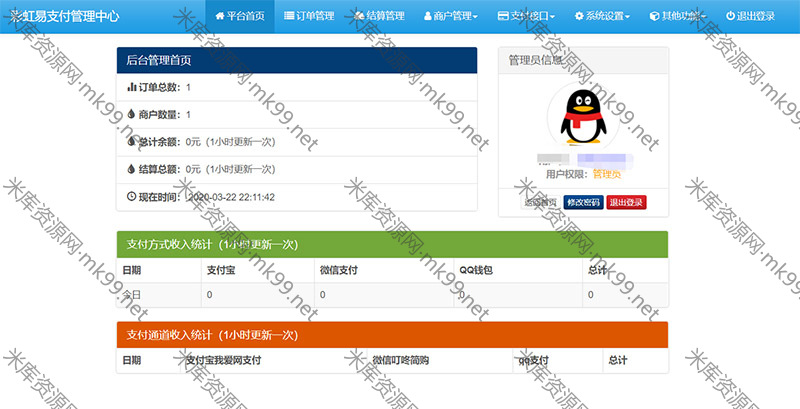Click the 支付宝我爱网支付 column header

(x=223, y=361)
